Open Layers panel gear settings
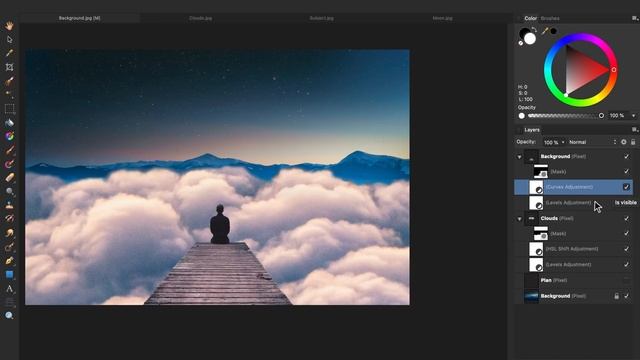Screen dimensions: 640x360 [624, 142]
